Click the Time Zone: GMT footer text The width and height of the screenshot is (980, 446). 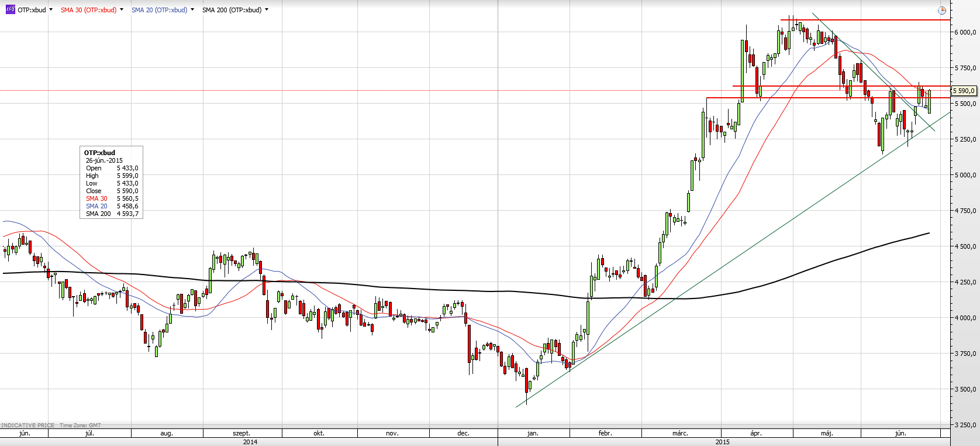tap(80, 426)
